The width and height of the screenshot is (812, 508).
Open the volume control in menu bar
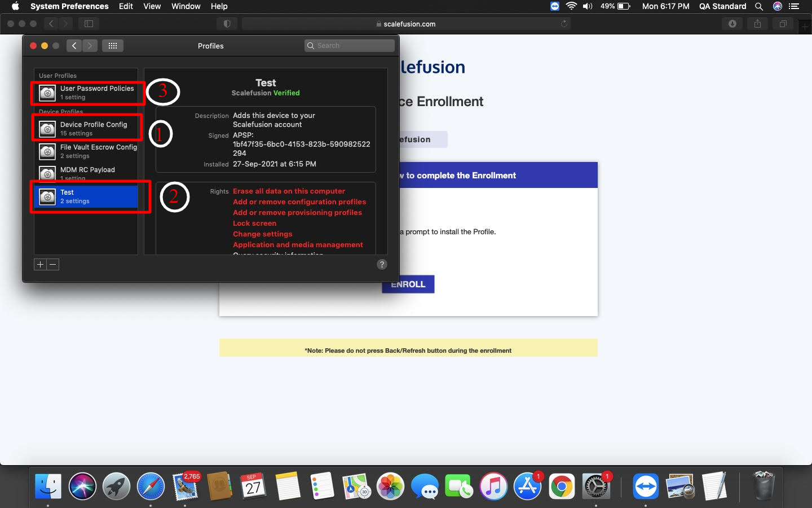coord(588,6)
